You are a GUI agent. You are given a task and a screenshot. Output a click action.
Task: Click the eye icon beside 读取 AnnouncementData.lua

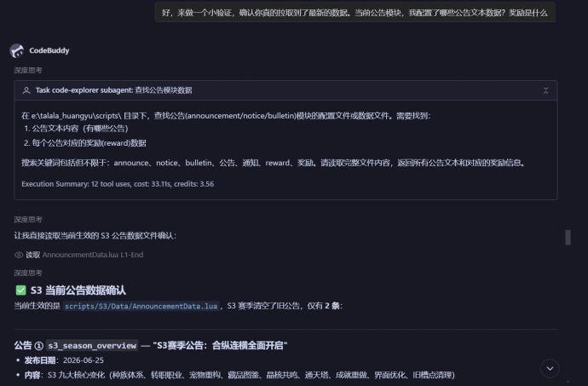coord(19,255)
